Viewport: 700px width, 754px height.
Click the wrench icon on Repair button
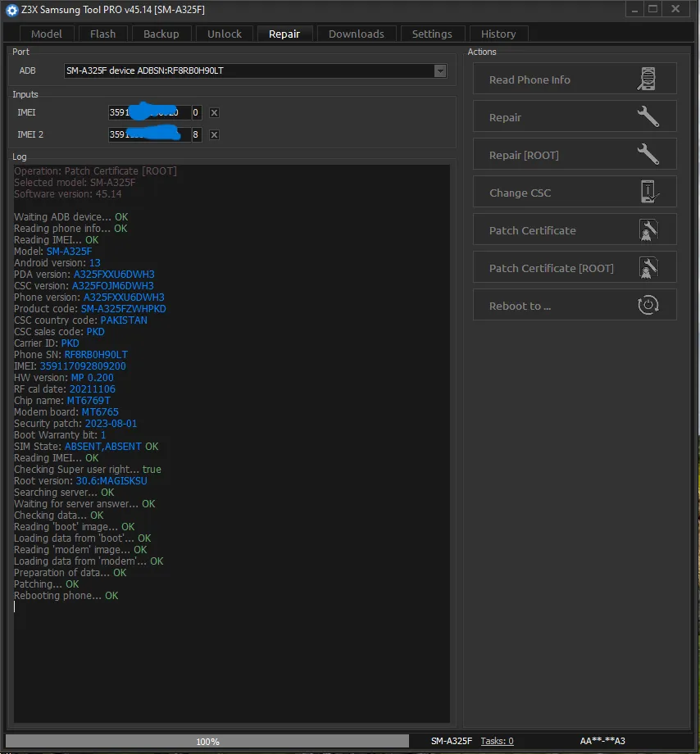pos(648,117)
